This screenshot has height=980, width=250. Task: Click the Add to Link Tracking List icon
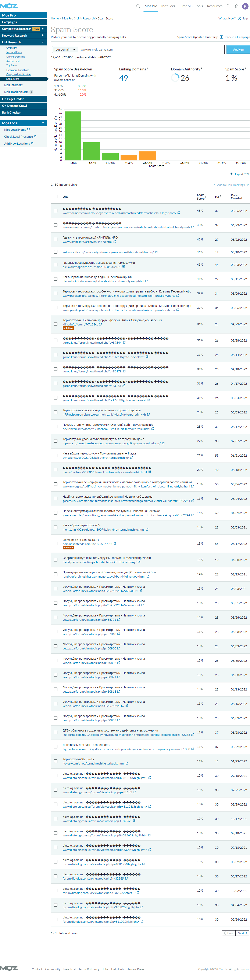(x=214, y=184)
